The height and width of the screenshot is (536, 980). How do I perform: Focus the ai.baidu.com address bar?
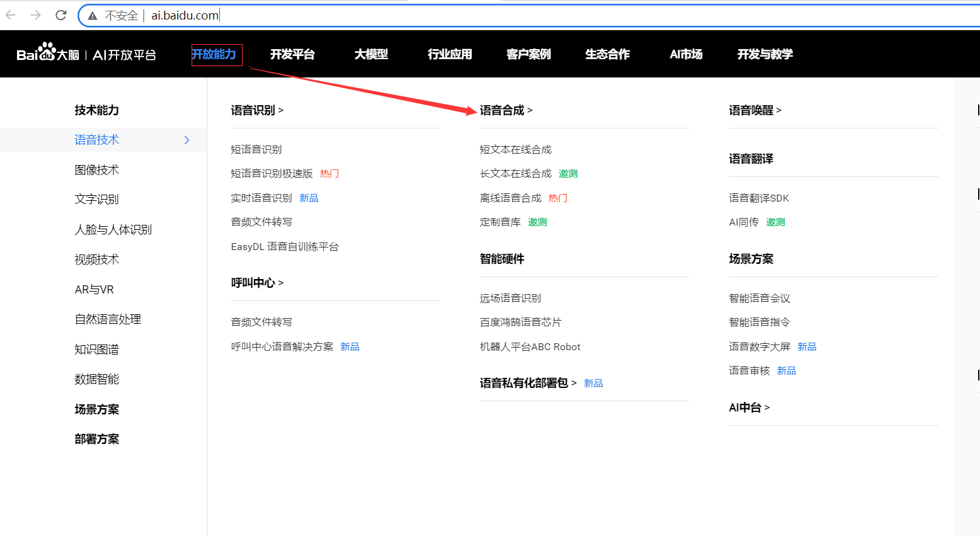tap(529, 16)
